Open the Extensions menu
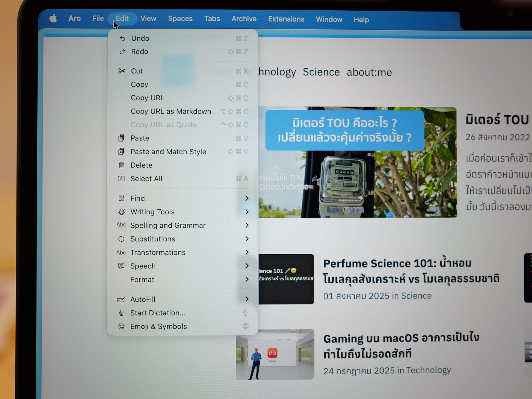The image size is (532, 399). click(286, 19)
